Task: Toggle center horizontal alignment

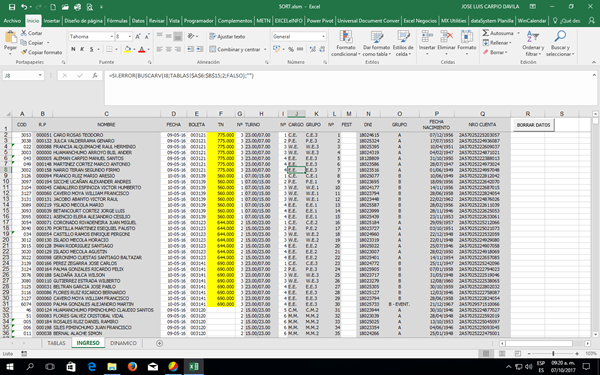Action: coord(169,49)
